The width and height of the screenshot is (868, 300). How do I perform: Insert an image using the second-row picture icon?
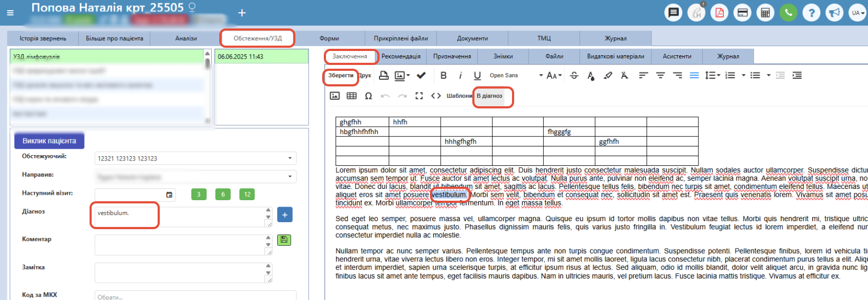(335, 96)
